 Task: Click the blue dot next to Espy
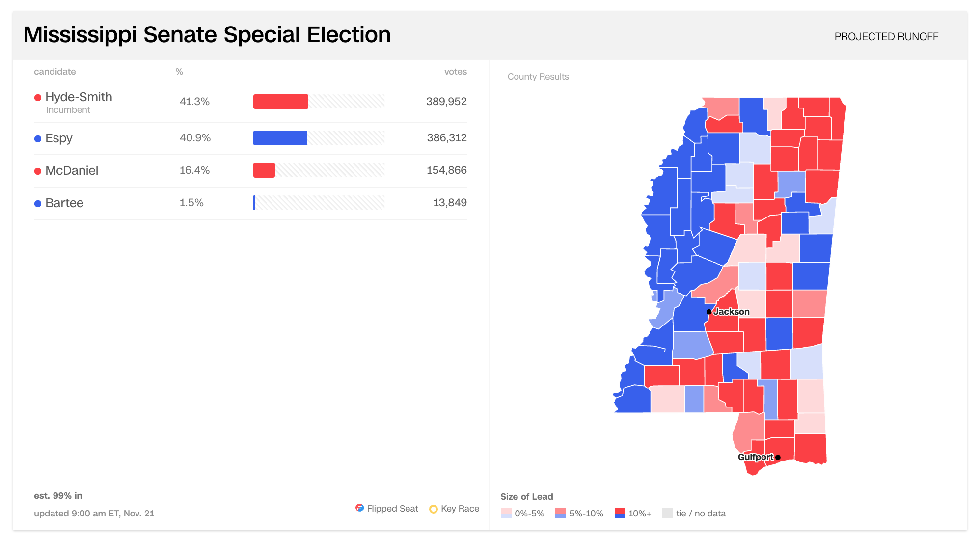click(x=38, y=139)
